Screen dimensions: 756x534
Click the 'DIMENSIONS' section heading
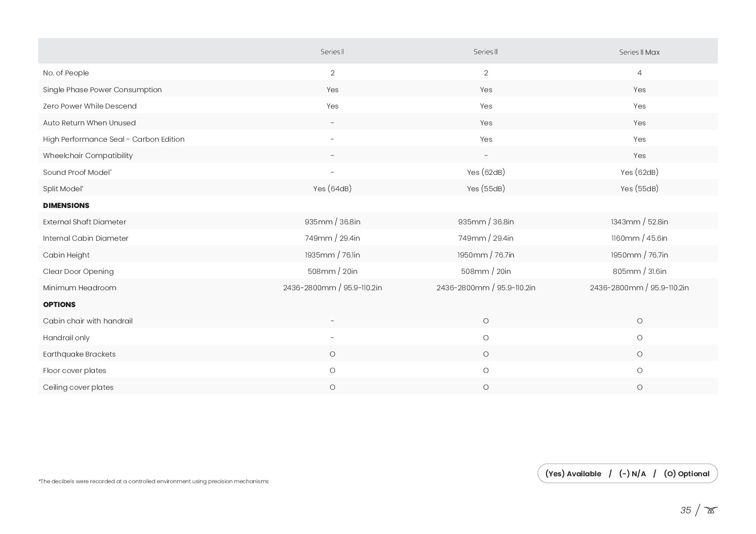coord(66,205)
